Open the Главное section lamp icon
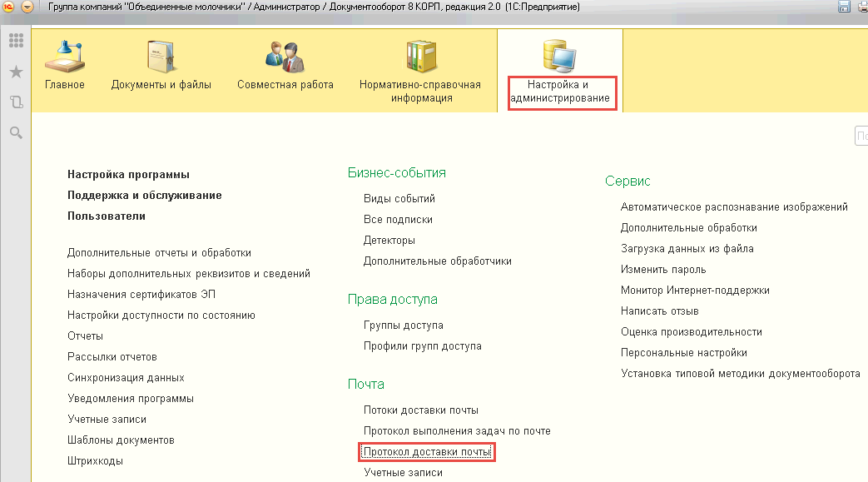 click(65, 57)
